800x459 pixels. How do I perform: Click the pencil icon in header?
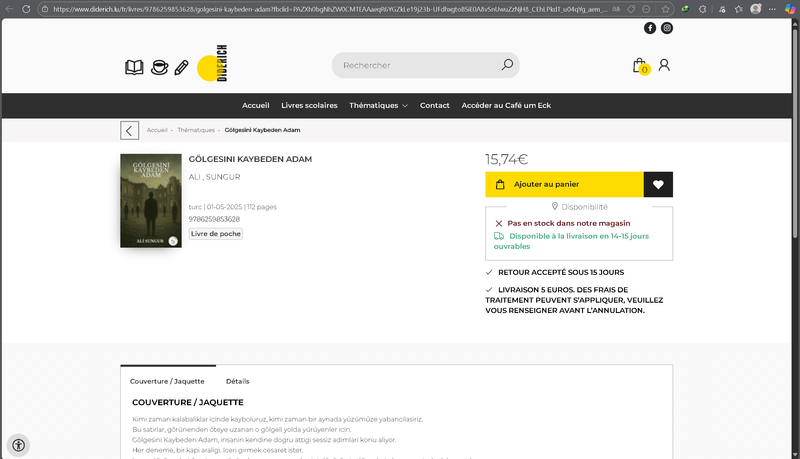click(181, 67)
